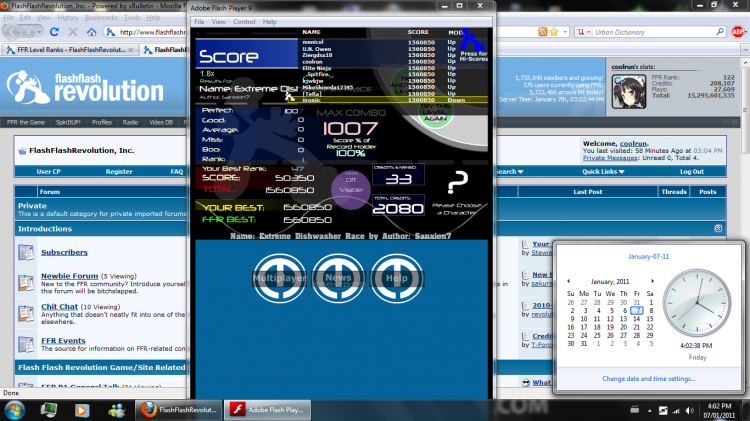Click the Adblock Plus ABP icon
This screenshot has width=750, height=421.
pos(738,32)
